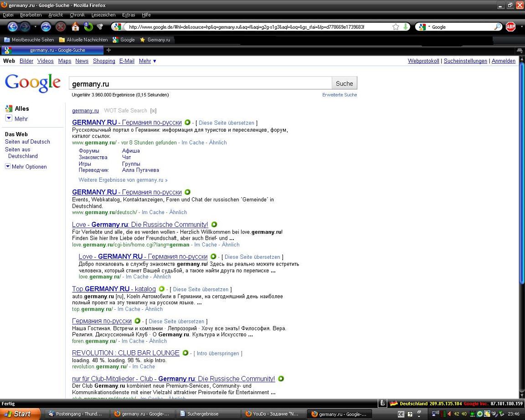Click WOT circle beside REVOLUTION CLUB BAR LOUNGE
525x420 pixels.
[x=185, y=353]
